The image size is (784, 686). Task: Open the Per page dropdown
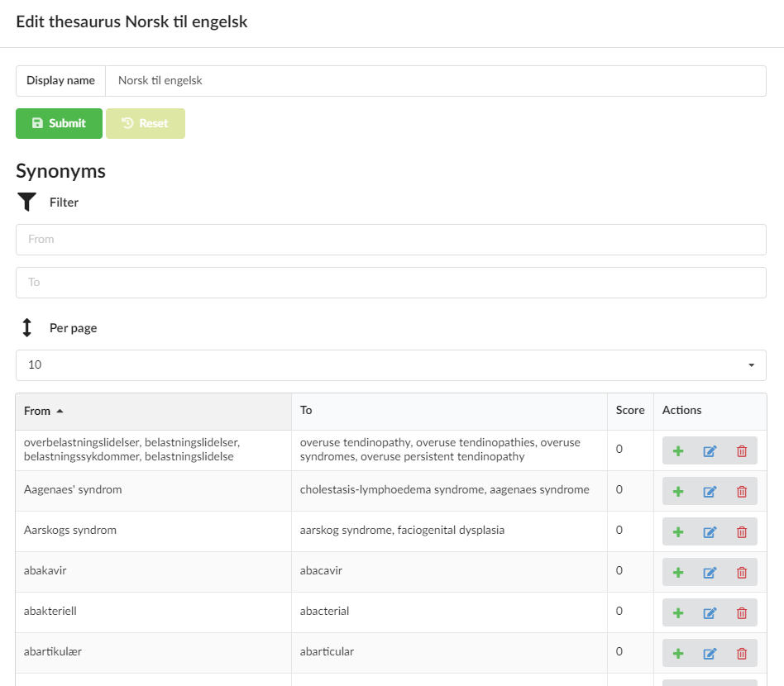pyautogui.click(x=391, y=365)
